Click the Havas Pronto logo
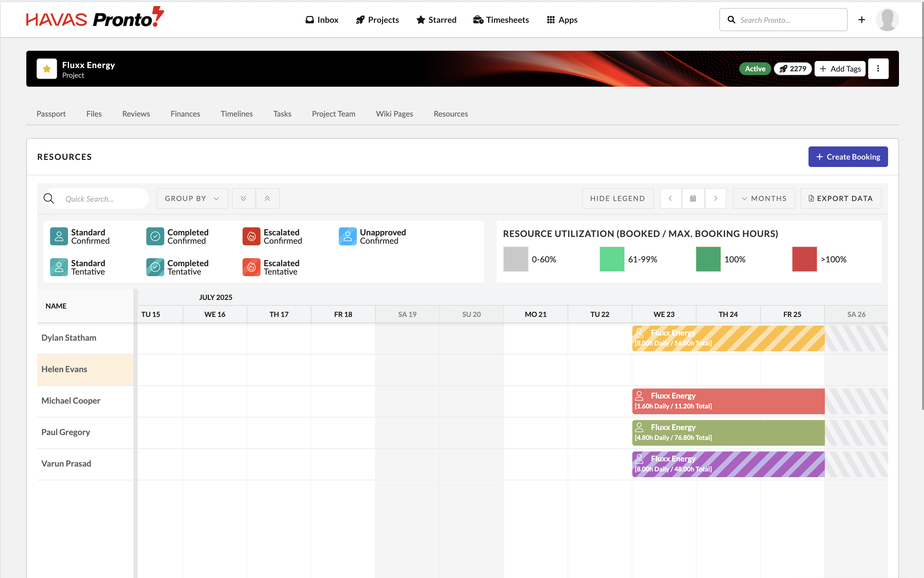This screenshot has height=578, width=924. click(95, 17)
